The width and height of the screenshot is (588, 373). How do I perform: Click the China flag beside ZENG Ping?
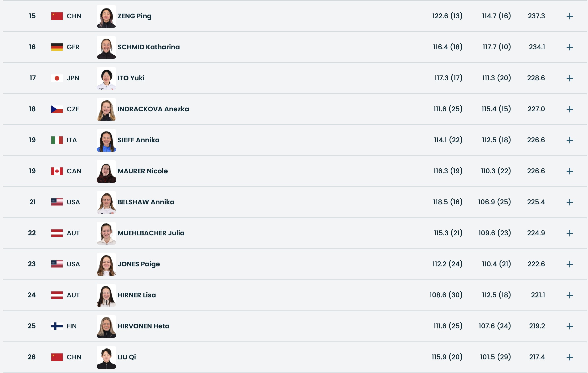point(57,16)
